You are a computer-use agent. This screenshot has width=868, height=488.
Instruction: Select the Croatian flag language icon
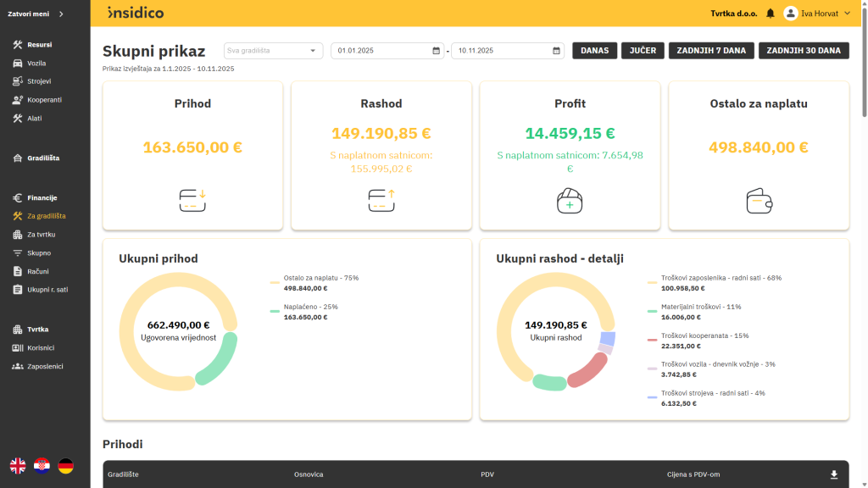42,465
